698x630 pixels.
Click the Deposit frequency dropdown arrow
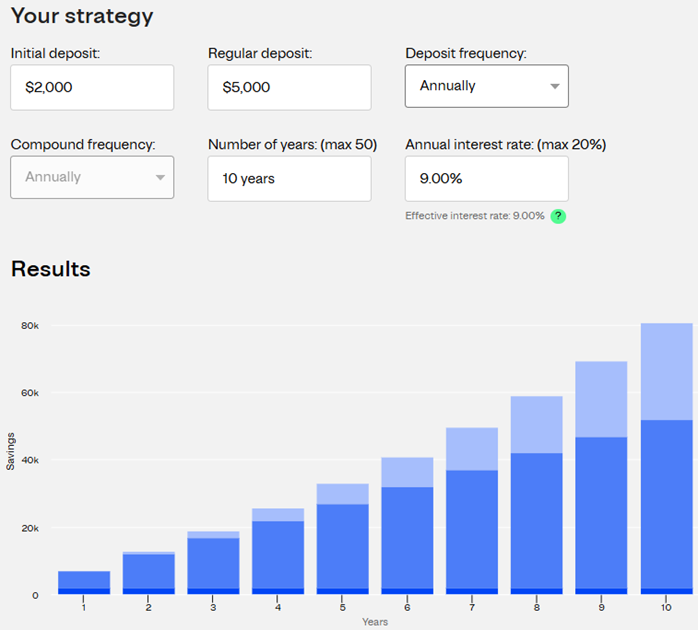(555, 86)
